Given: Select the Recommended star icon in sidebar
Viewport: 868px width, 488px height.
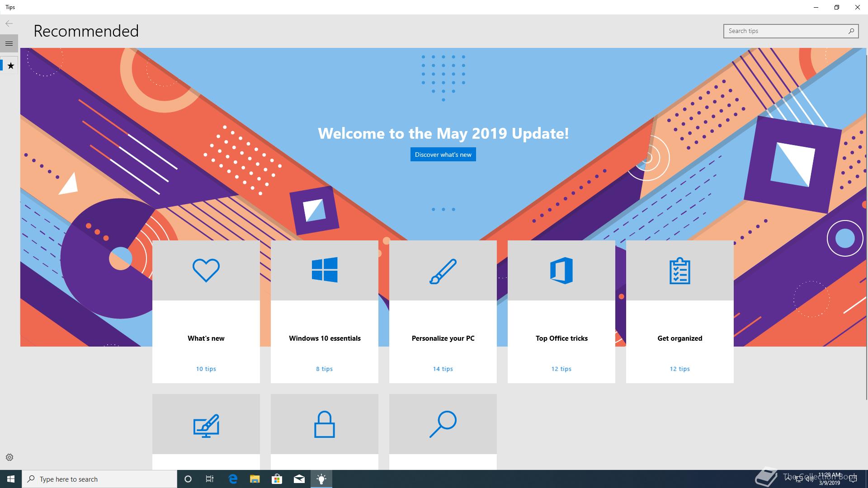Looking at the screenshot, I should 11,66.
